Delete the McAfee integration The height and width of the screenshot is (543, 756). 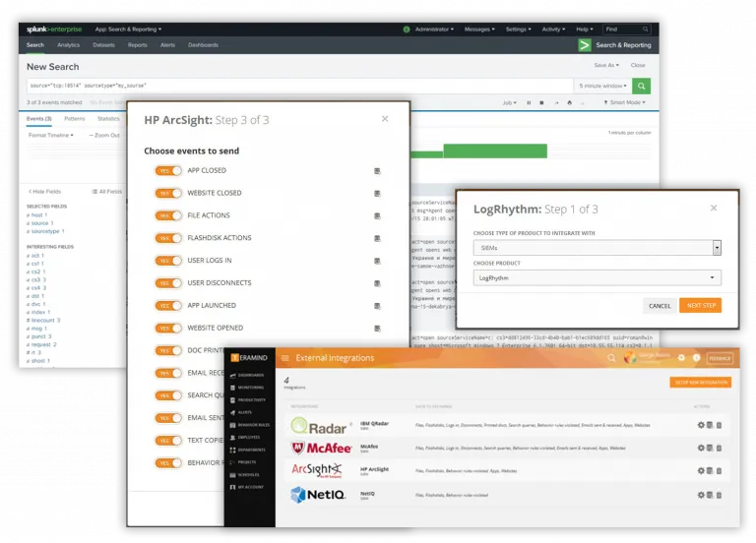click(719, 448)
